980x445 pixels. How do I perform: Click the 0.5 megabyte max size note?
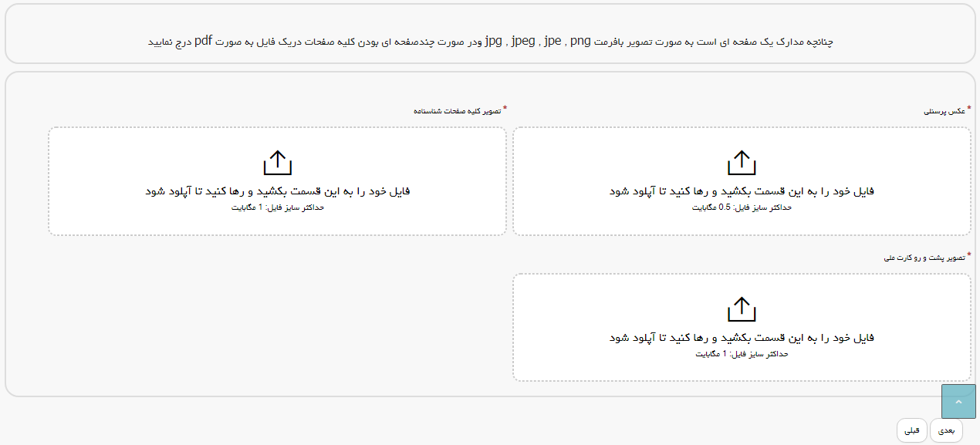tap(742, 208)
